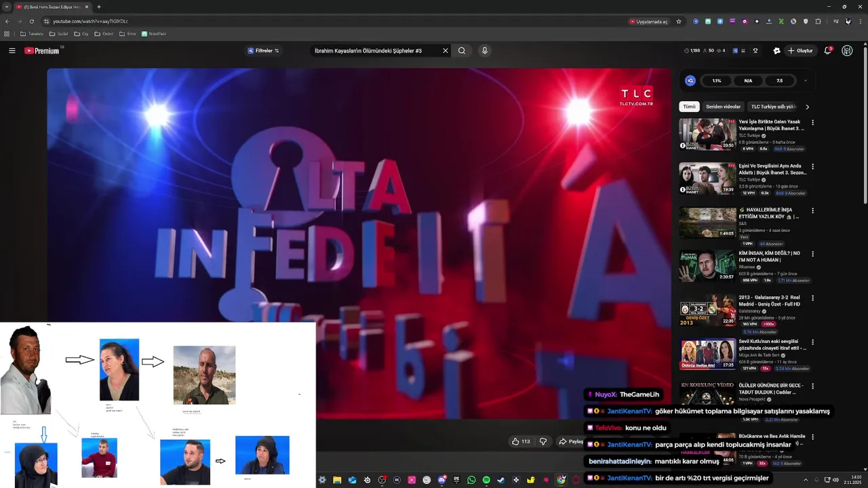Open the Chrome extensions puzzle icon

pyautogui.click(x=818, y=21)
